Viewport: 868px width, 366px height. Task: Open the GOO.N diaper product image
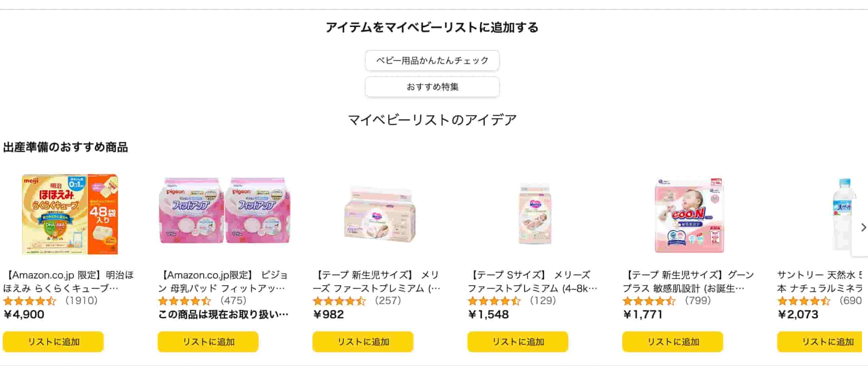coord(689,215)
